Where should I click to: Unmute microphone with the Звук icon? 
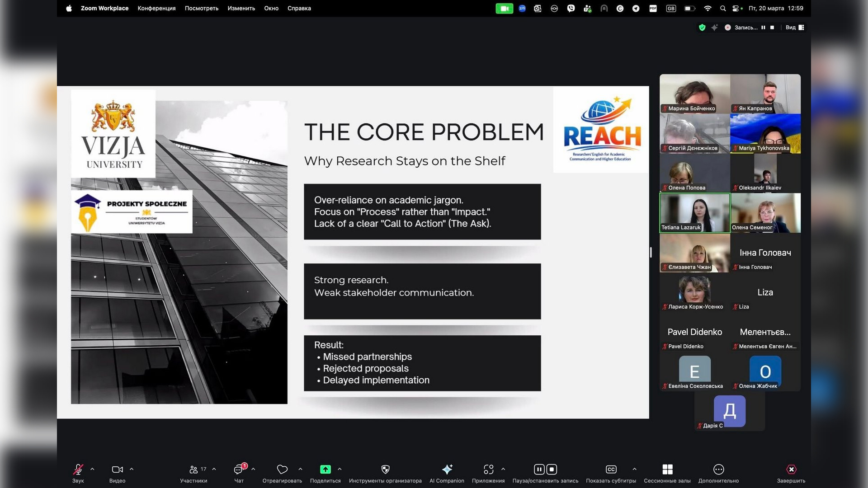78,470
